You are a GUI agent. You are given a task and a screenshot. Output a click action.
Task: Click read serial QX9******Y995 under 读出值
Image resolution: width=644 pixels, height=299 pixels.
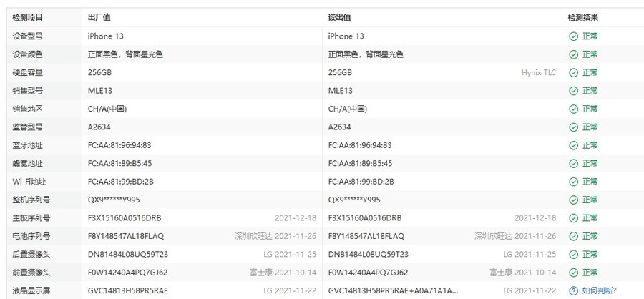tap(354, 200)
